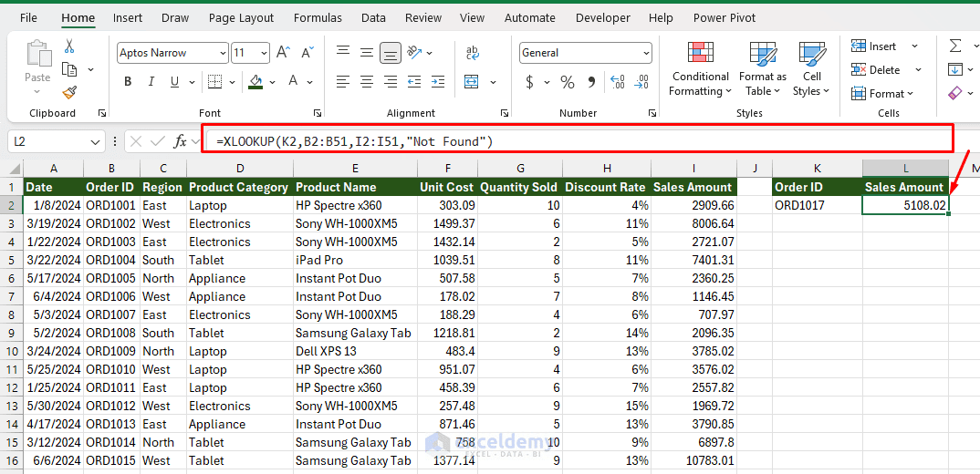
Task: Switch to the Page Layout tab
Action: pyautogui.click(x=241, y=18)
